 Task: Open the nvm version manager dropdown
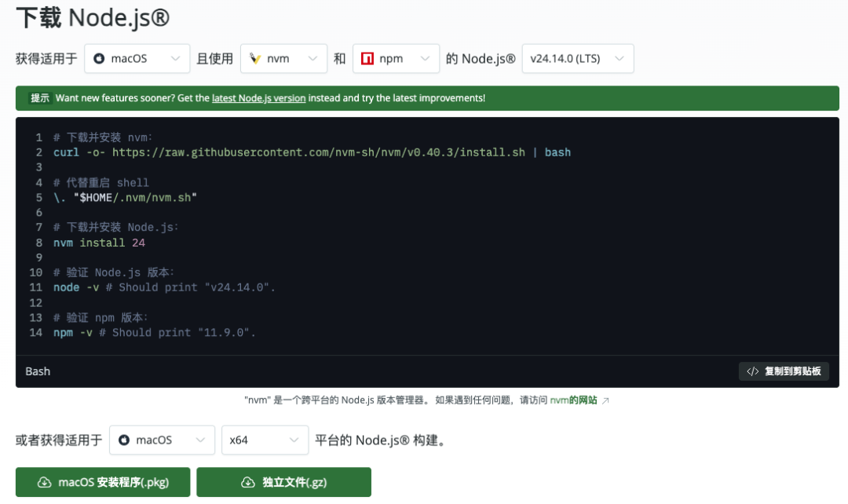[x=283, y=58]
